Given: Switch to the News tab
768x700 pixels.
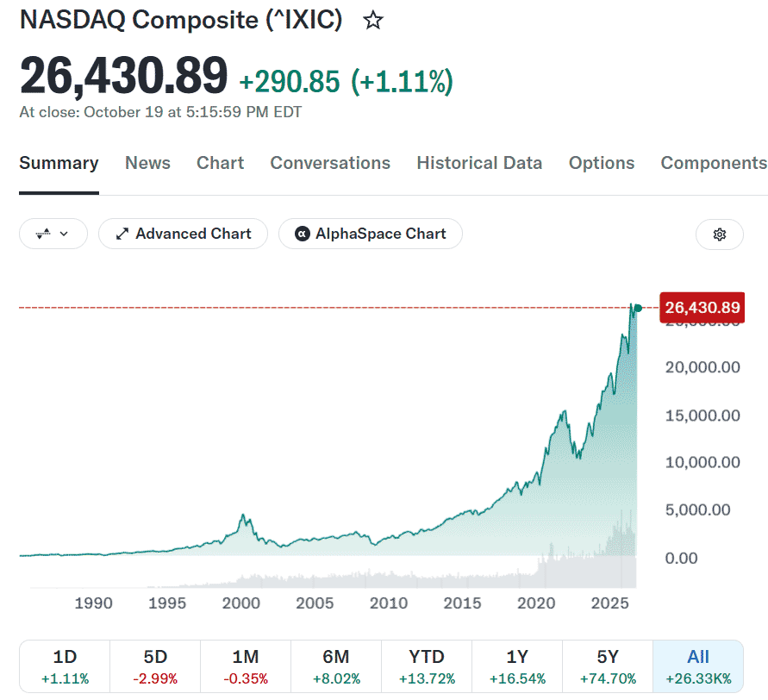Looking at the screenshot, I should [147, 163].
